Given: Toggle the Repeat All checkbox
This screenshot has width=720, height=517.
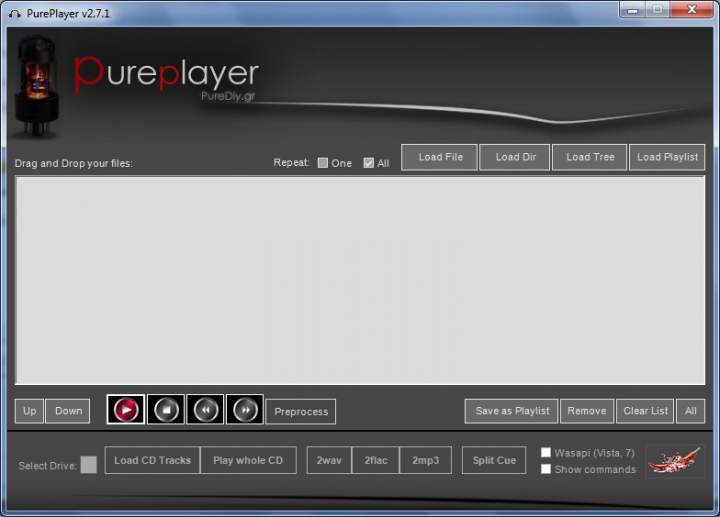Looking at the screenshot, I should [x=368, y=163].
